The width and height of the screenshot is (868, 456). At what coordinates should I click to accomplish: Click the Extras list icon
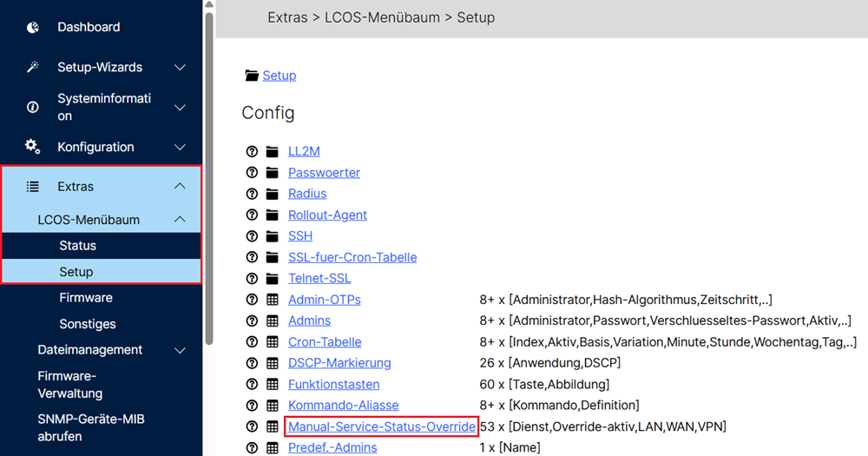coord(33,187)
